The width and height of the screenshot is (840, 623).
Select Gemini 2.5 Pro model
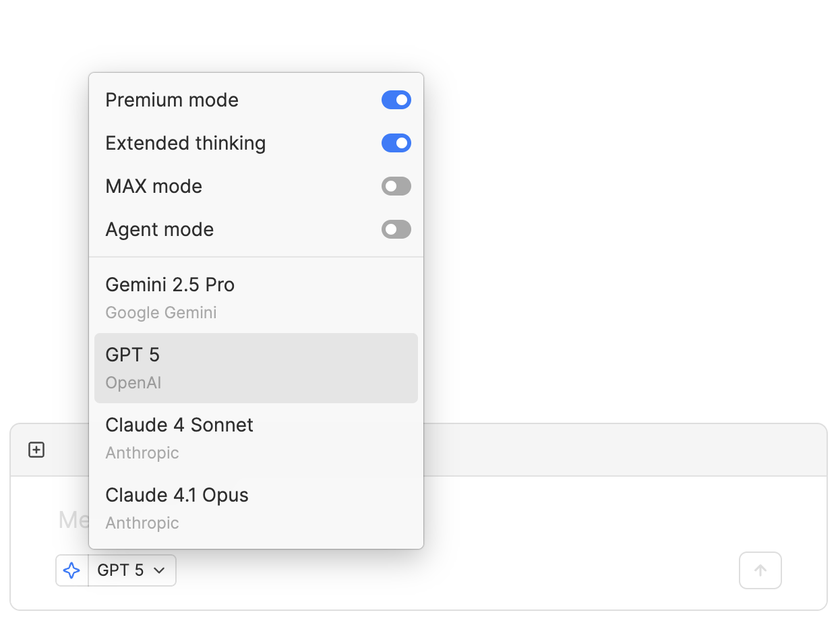click(x=256, y=298)
